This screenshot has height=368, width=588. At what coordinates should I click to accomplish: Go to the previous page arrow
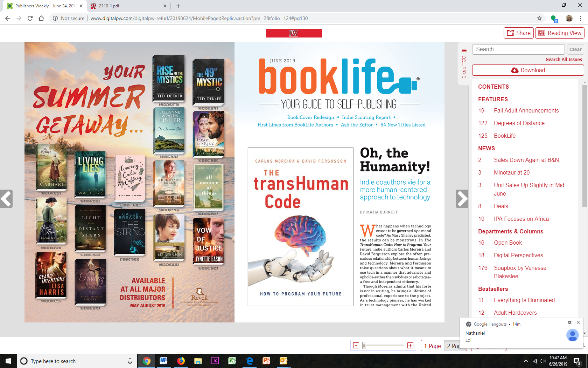pyautogui.click(x=6, y=199)
